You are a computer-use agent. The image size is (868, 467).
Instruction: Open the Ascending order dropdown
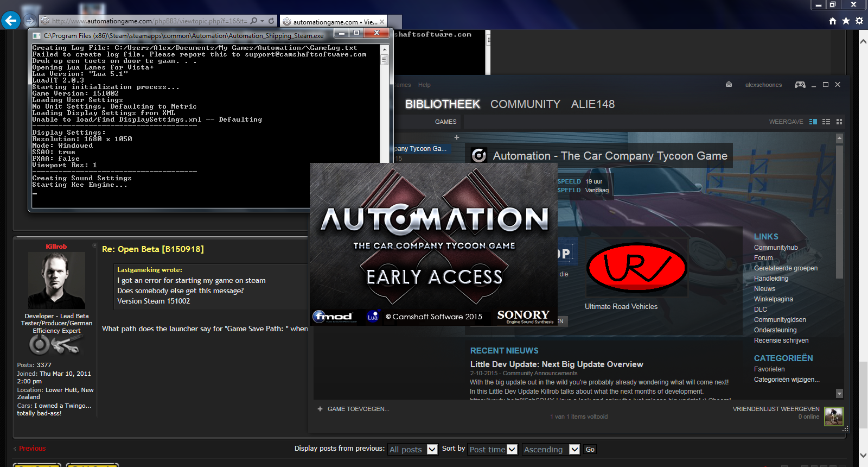point(551,449)
